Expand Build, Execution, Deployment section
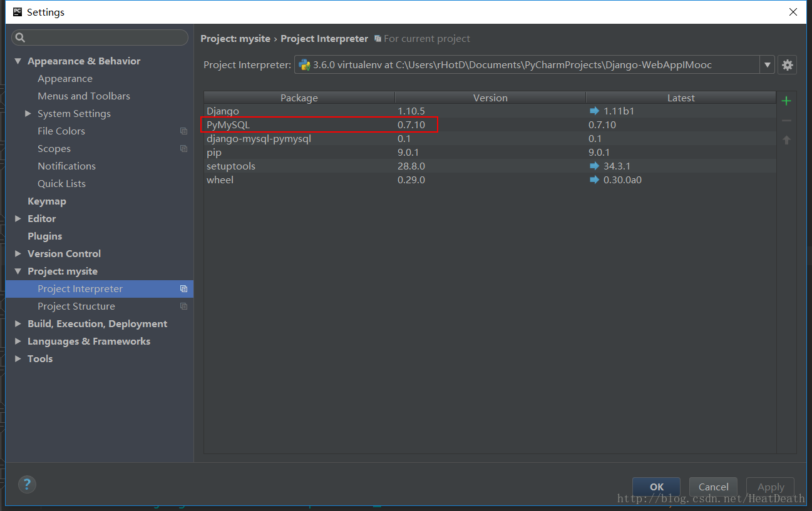The height and width of the screenshot is (511, 812). pyautogui.click(x=18, y=324)
